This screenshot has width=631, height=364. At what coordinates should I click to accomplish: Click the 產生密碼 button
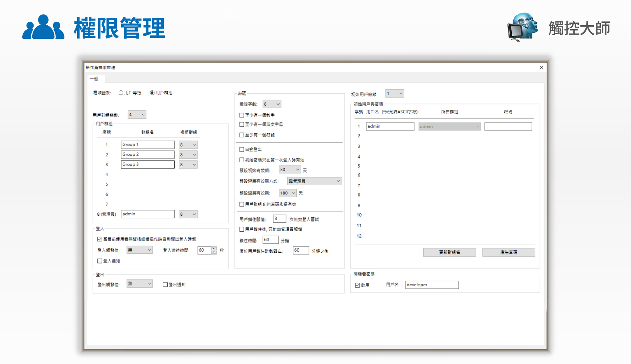[x=508, y=252]
